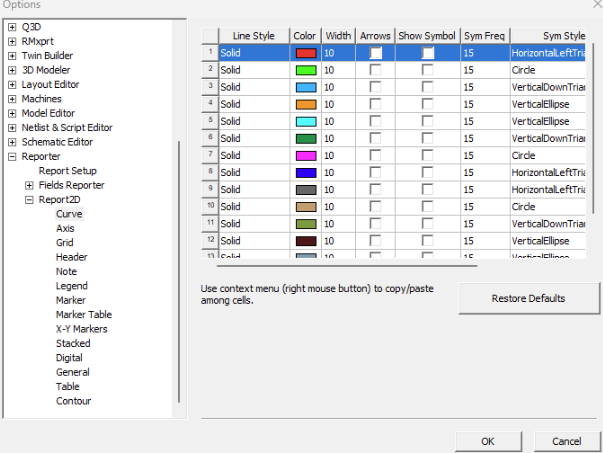Screen dimensions: 603x453
Task: Check the Arrows box for row 7
Action: 376,155
